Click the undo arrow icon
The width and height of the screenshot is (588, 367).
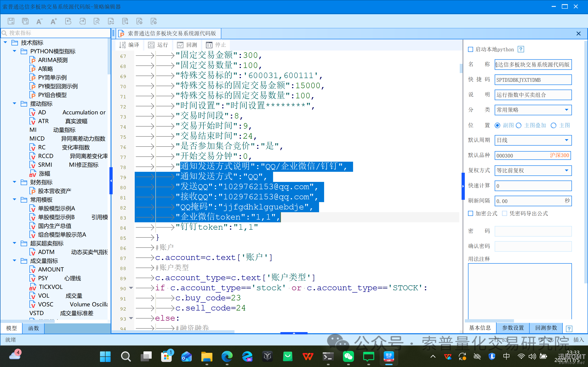pyautogui.click(x=68, y=21)
